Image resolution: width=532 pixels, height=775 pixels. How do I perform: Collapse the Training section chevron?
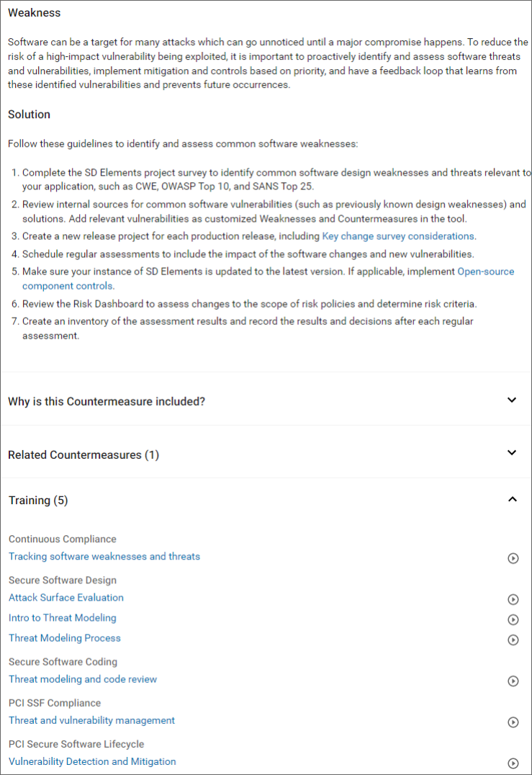tap(512, 498)
